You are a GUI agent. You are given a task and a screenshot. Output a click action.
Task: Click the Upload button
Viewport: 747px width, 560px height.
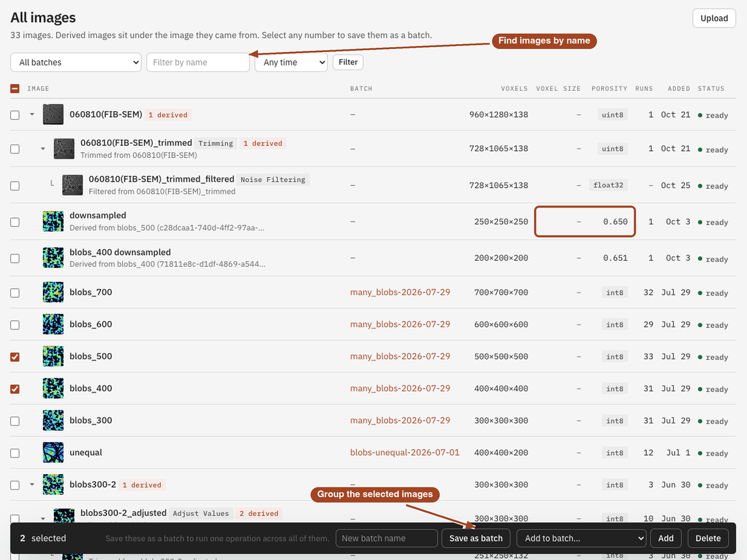pos(714,18)
